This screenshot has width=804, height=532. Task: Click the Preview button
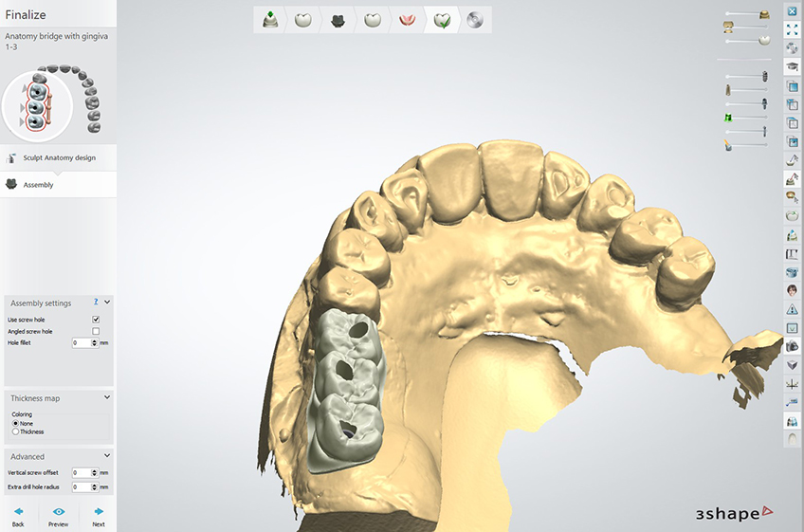pyautogui.click(x=58, y=516)
